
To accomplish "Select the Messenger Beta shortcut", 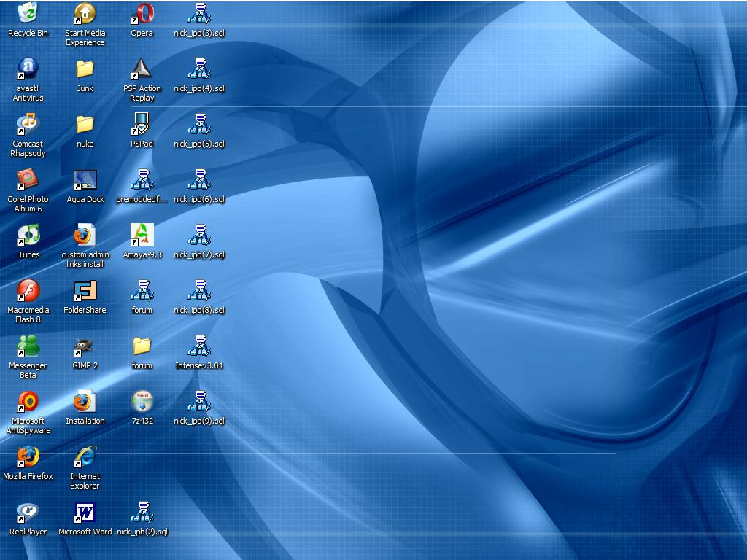I will [x=28, y=346].
